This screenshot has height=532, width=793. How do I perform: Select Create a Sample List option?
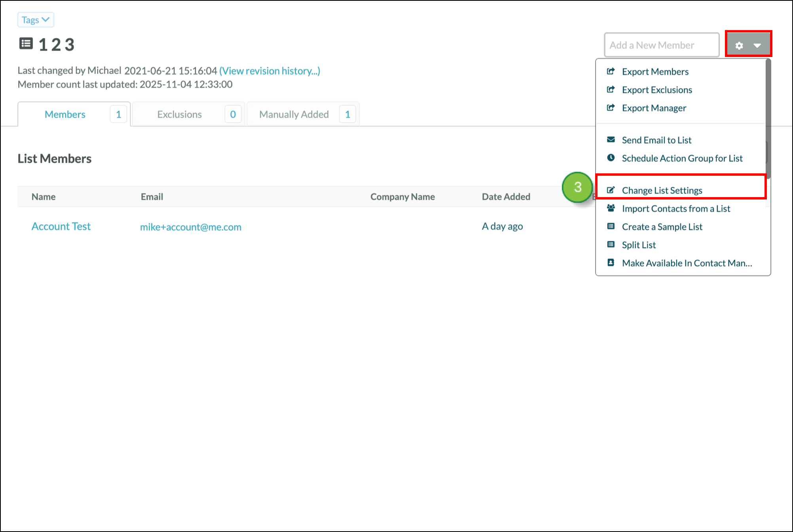pos(662,227)
